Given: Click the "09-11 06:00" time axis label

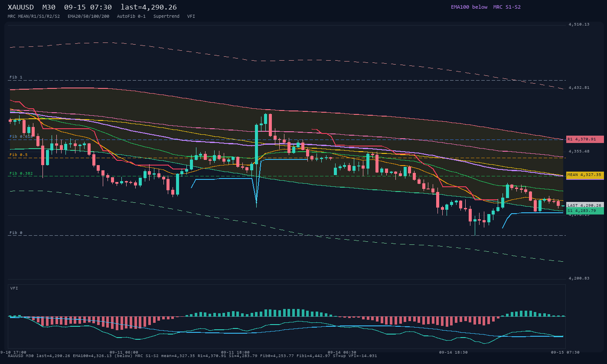Looking at the screenshot, I should tap(124, 352).
